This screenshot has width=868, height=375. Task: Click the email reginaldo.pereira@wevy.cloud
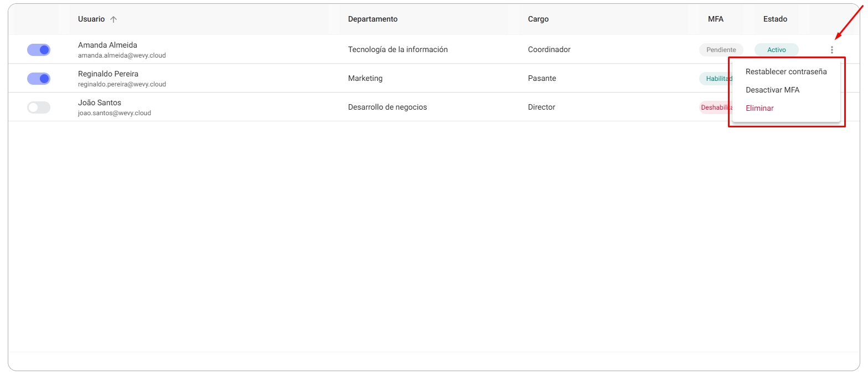coord(122,84)
